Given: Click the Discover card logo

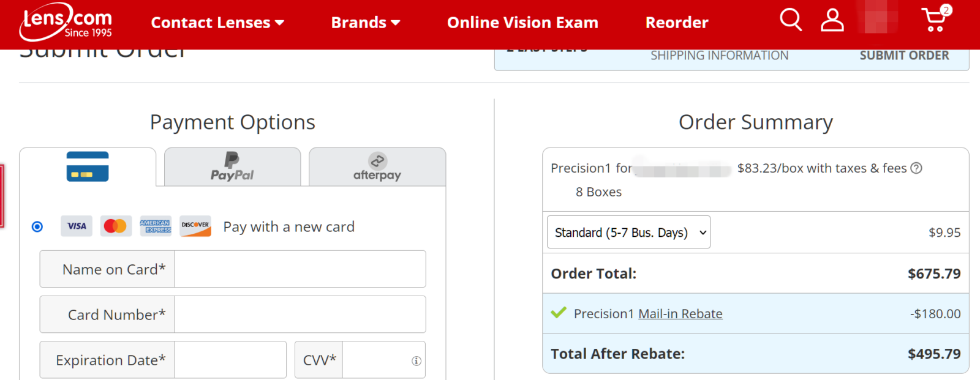Looking at the screenshot, I should pos(195,226).
